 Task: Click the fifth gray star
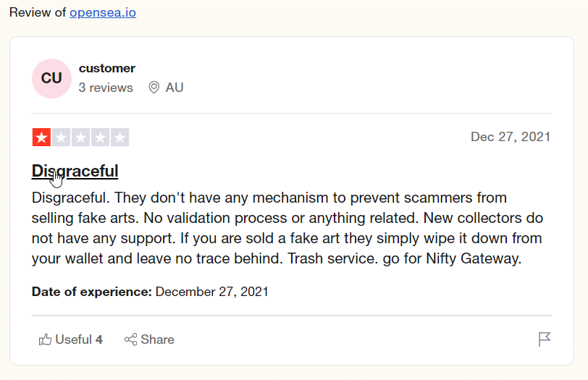point(119,138)
